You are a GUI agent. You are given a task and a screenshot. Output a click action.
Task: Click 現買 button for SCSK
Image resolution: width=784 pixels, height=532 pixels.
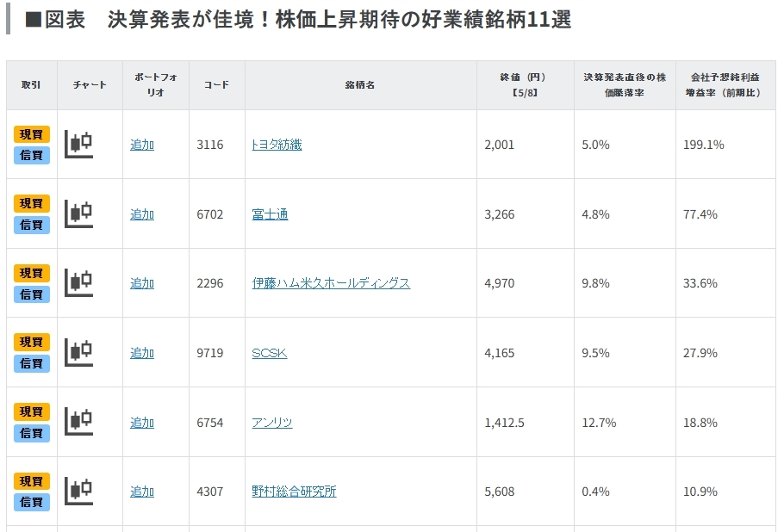tap(32, 342)
